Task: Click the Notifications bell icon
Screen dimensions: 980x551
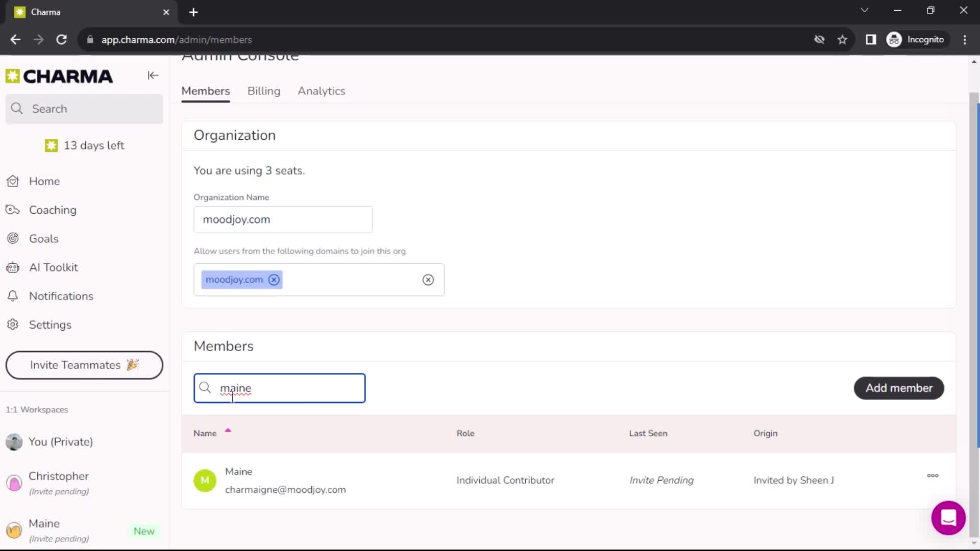Action: pyautogui.click(x=13, y=296)
